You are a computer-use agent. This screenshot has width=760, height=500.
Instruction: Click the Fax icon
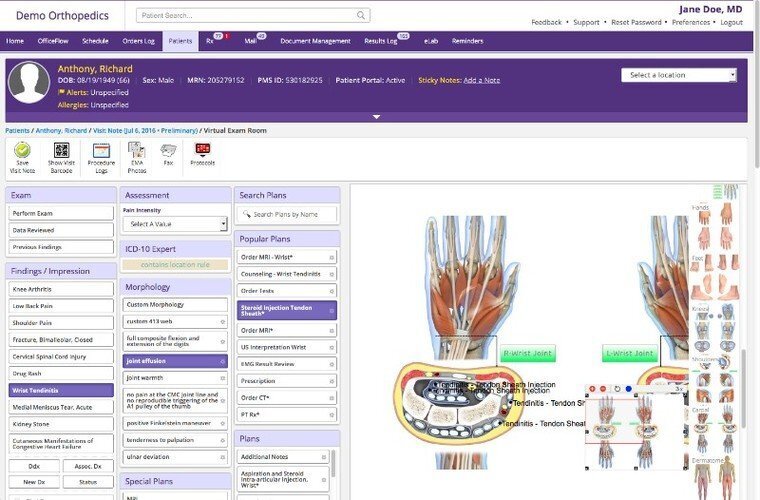[168, 151]
